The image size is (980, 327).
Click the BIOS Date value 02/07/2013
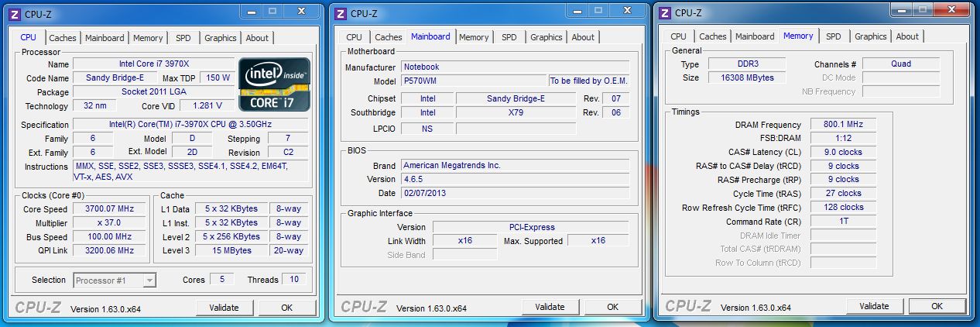[515, 194]
